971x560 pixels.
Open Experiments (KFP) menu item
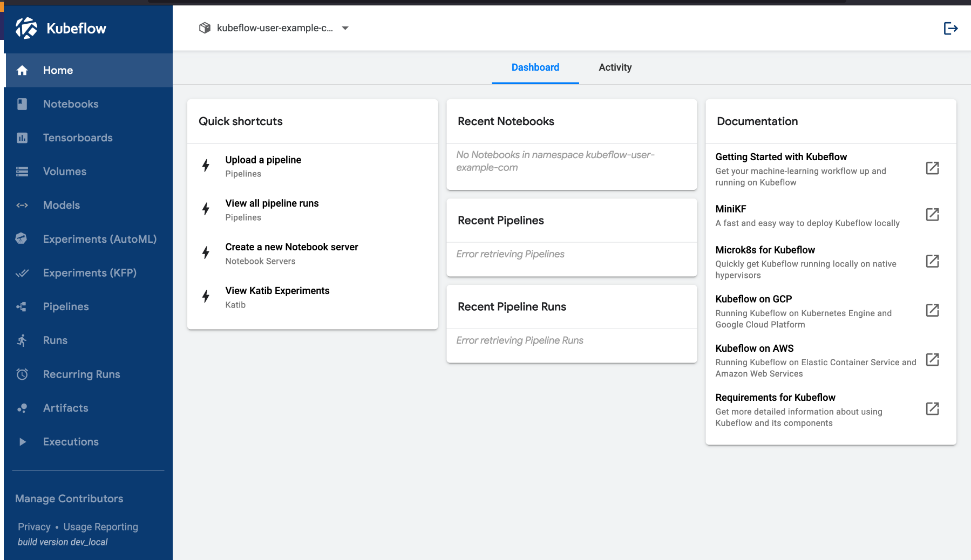point(89,273)
